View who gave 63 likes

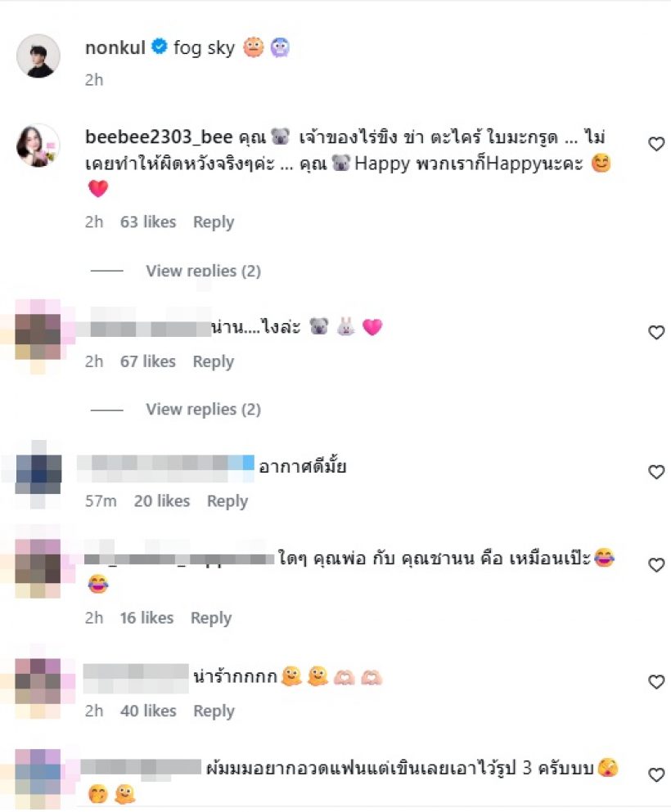(148, 222)
